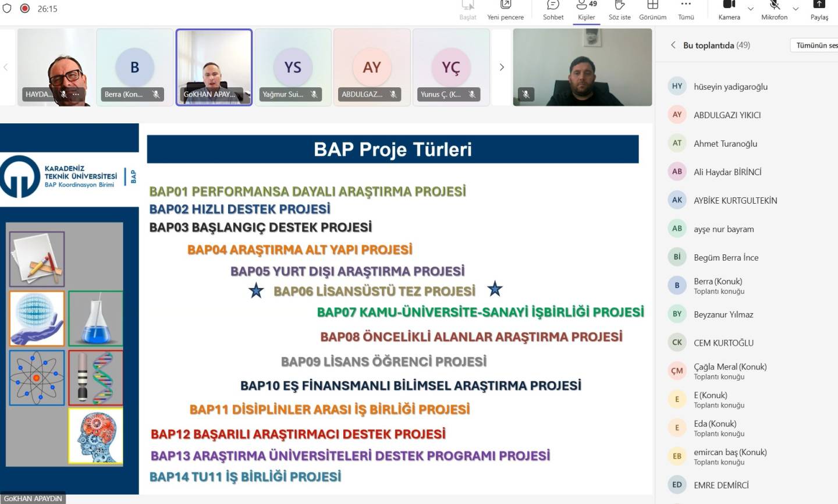Open the Tümü more actions menu

coord(686,7)
